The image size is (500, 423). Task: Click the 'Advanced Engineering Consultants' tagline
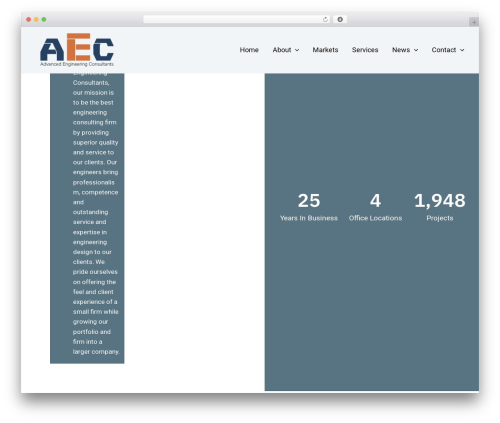[x=77, y=64]
